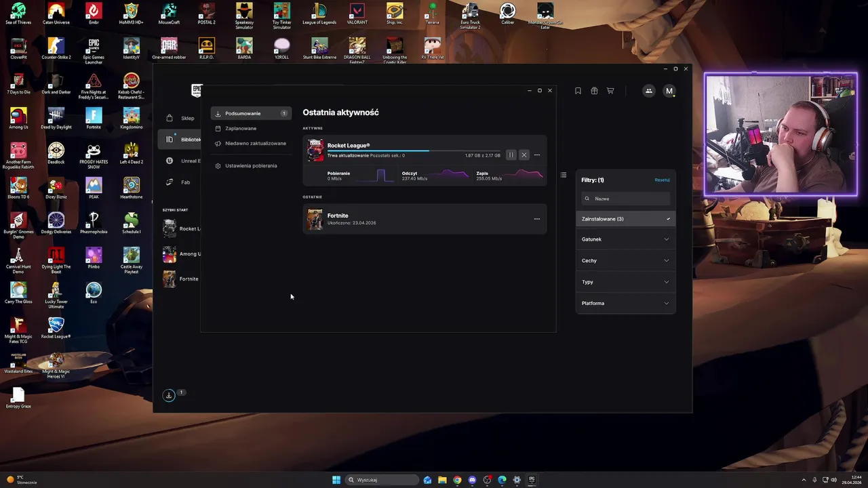Click Rocket League download progress bar
This screenshot has height=488, width=868.
[414, 150]
